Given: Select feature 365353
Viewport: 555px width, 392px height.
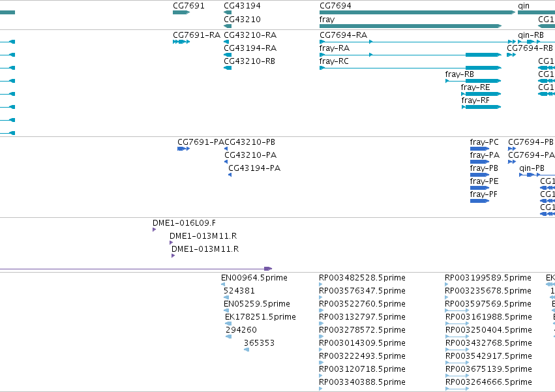Looking at the screenshot, I should [x=247, y=350].
